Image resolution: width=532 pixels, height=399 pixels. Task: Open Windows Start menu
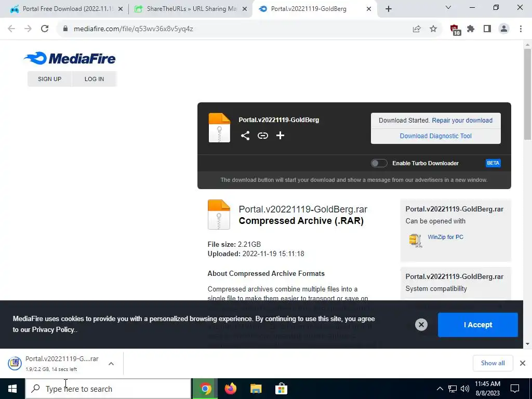[x=12, y=389]
